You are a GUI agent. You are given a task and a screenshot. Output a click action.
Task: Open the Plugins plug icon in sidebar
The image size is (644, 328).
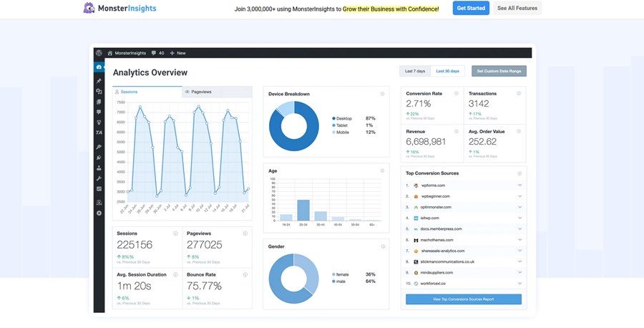(x=99, y=158)
